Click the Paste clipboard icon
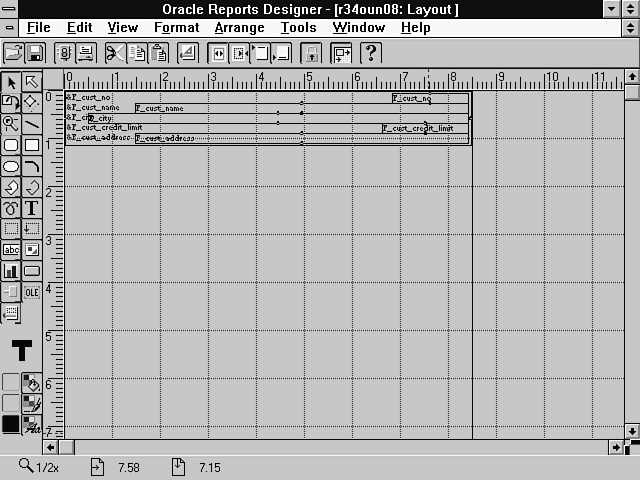640x480 pixels. [159, 52]
